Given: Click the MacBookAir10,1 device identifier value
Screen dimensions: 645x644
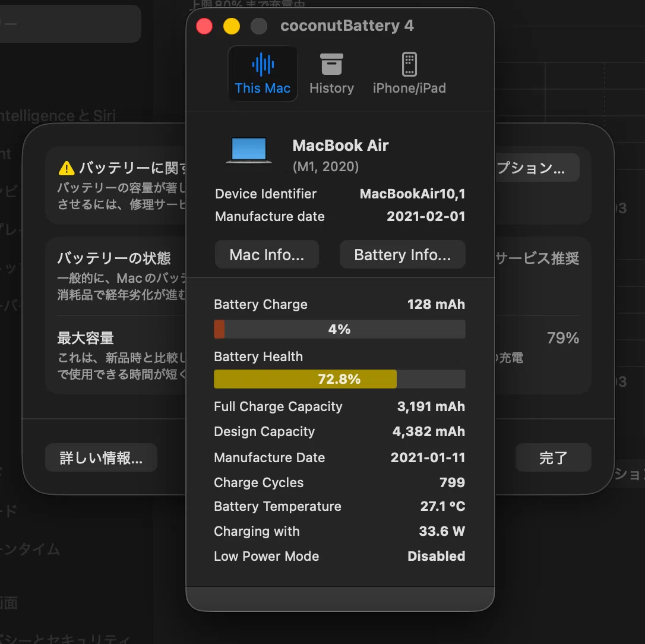Looking at the screenshot, I should [412, 194].
